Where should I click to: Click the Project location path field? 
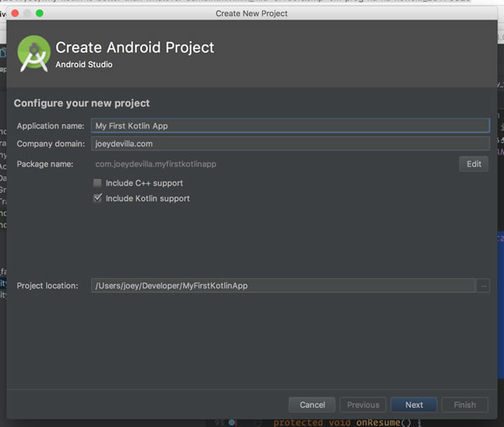click(x=283, y=286)
